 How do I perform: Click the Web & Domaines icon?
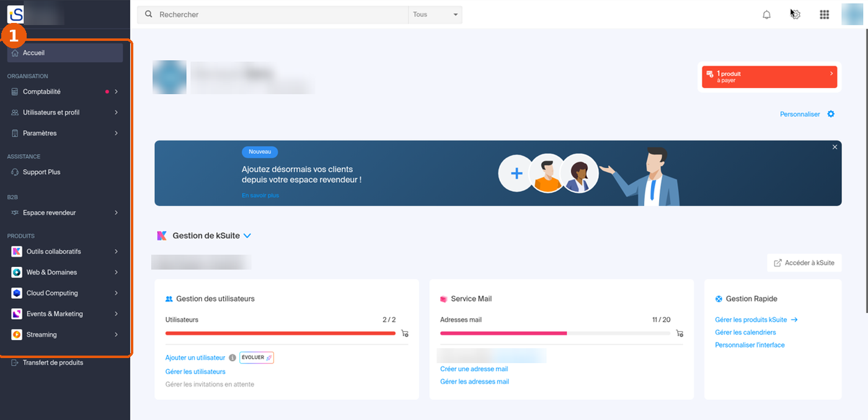point(17,273)
